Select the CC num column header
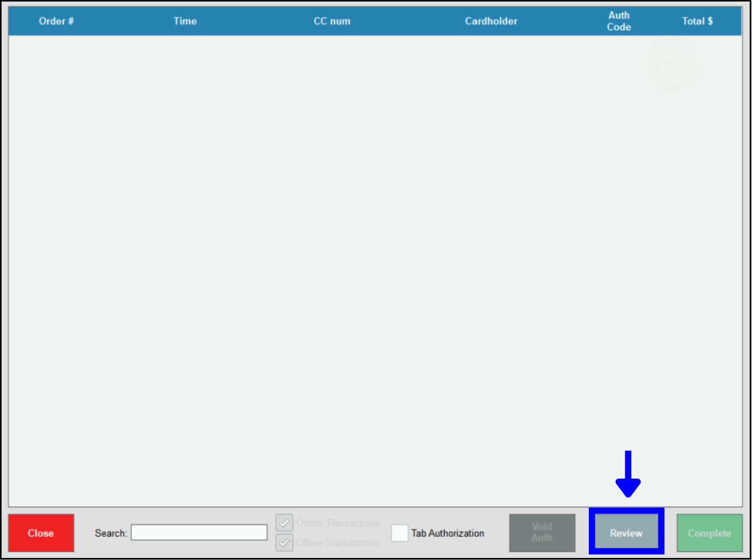752x560 pixels. point(332,21)
